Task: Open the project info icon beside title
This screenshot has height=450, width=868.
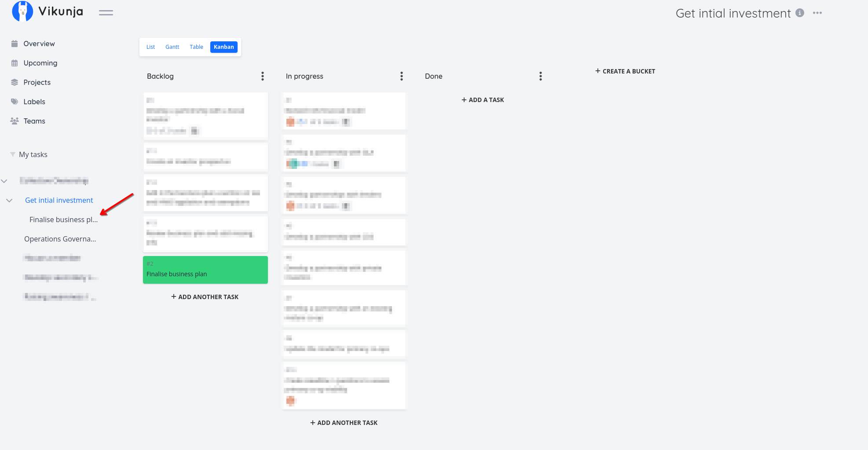Action: 800,13
